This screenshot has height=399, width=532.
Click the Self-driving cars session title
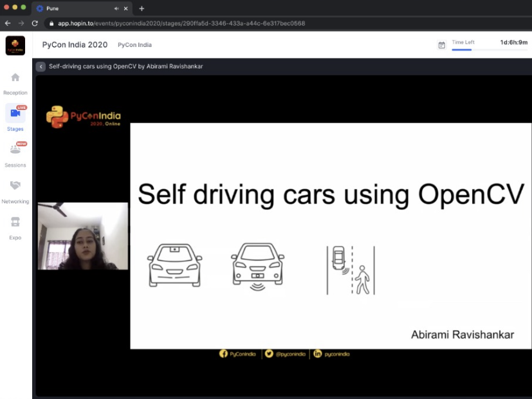[126, 66]
